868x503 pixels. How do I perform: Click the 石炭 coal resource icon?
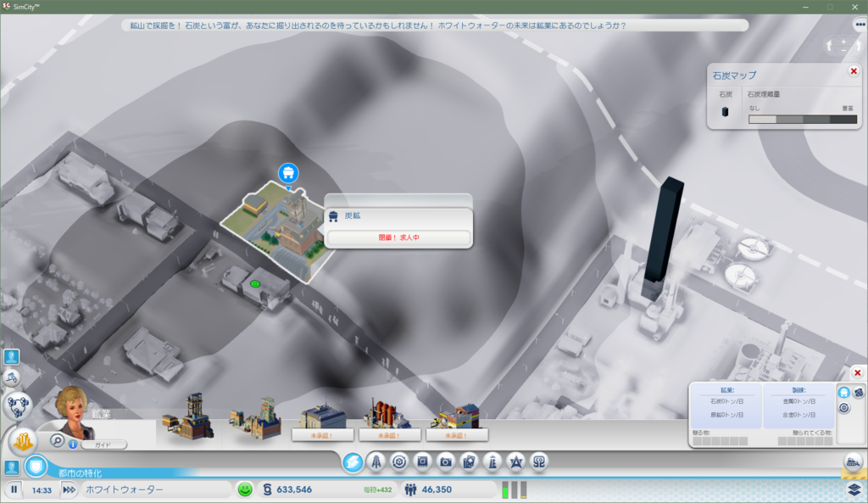[726, 111]
